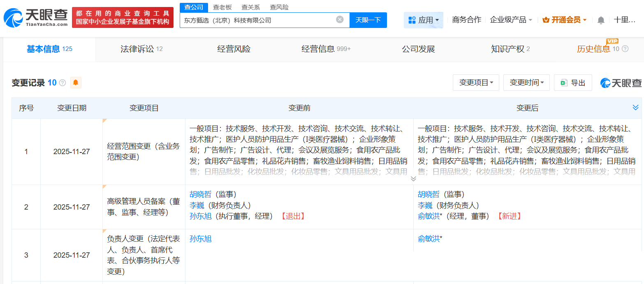The height and width of the screenshot is (284, 644).
Task: Open 孙东旭 link in 负责人变更 row
Action: [200, 239]
